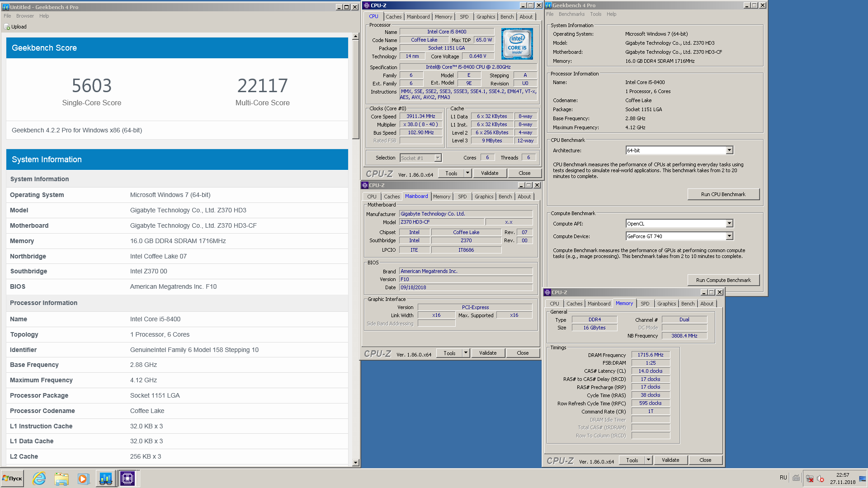The height and width of the screenshot is (488, 868).
Task: Switch to Memory tab in top CPU-Z window
Action: pos(443,17)
